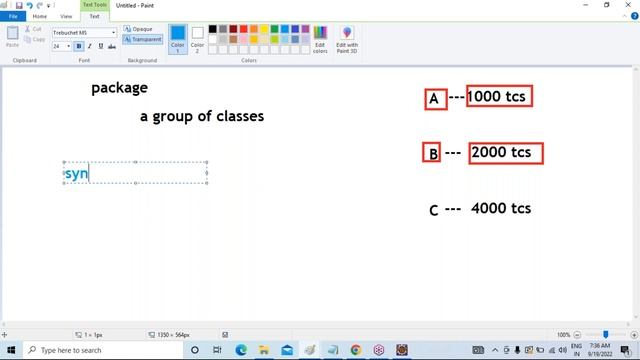Open the Customize Quick Access Toolbar arrow

[49, 6]
